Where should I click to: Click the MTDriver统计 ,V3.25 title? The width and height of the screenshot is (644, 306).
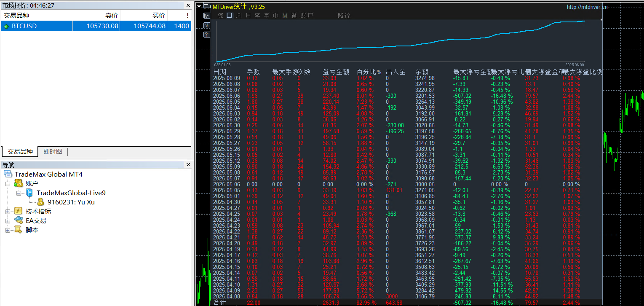(x=238, y=7)
